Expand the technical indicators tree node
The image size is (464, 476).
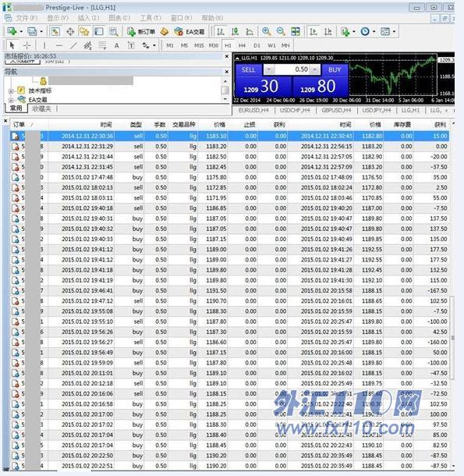tap(11, 91)
